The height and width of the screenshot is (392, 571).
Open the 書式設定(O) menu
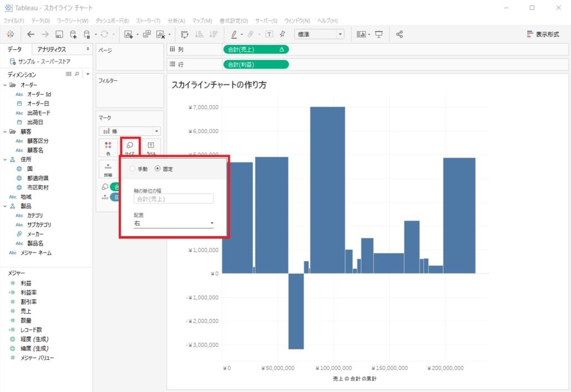[x=234, y=21]
